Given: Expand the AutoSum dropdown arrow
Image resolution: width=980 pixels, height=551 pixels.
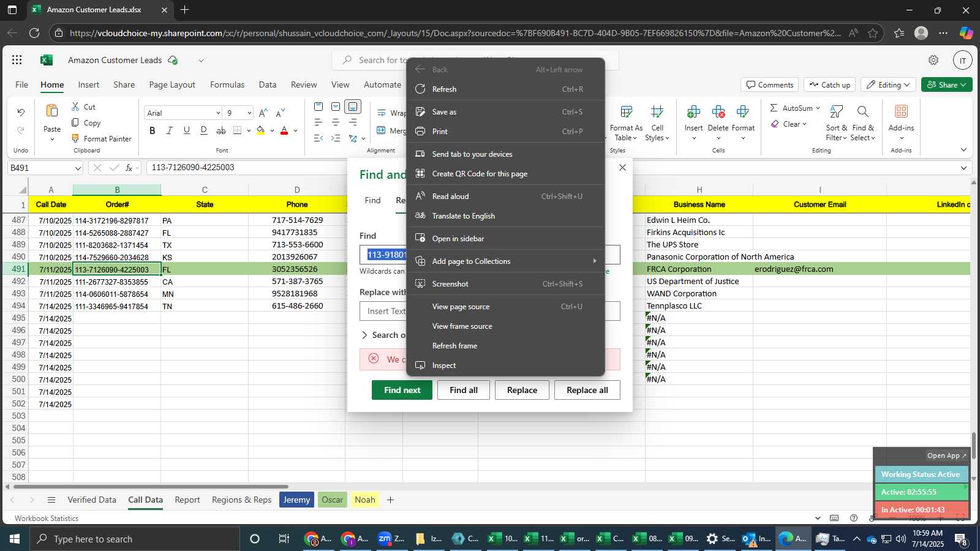Looking at the screenshot, I should click(818, 108).
